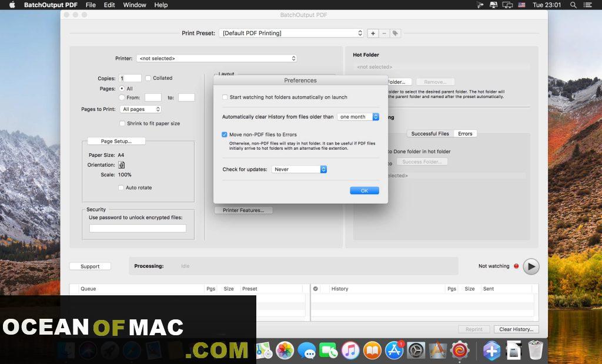Click the pencil-and-brush app icon in Dock
The height and width of the screenshot is (364, 602).
pos(438,350)
